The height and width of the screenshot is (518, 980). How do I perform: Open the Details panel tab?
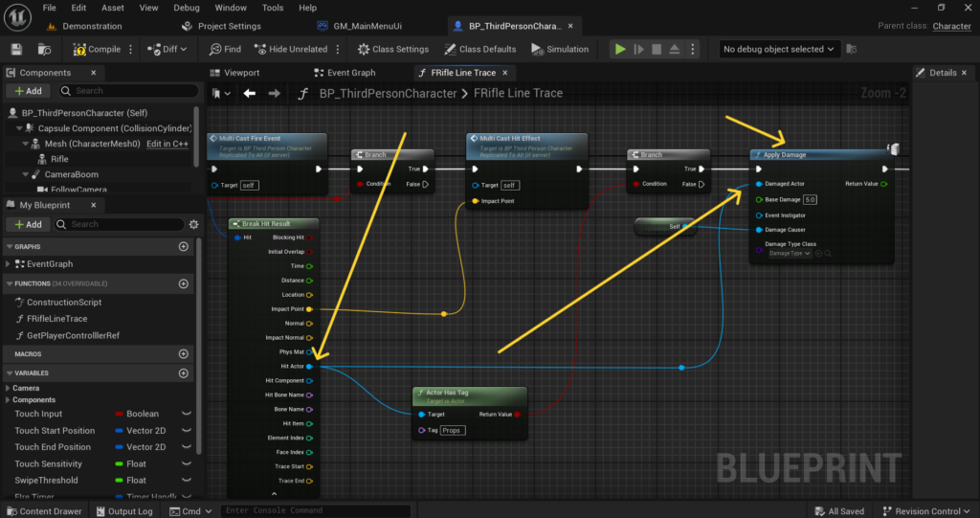[942, 73]
